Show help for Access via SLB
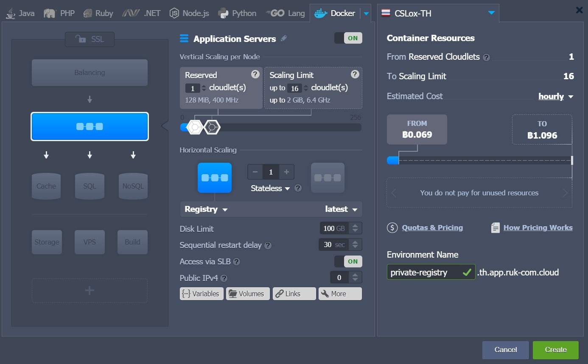 point(236,262)
